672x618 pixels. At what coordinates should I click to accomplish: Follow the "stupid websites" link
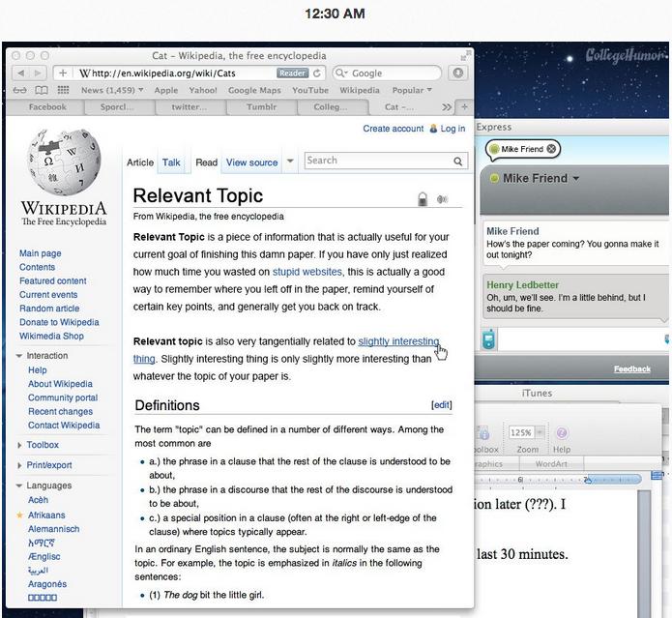307,273
